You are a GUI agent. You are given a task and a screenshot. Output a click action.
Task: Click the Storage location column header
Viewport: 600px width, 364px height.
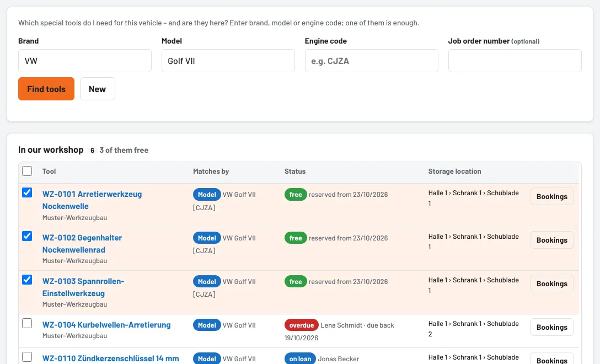tap(454, 172)
